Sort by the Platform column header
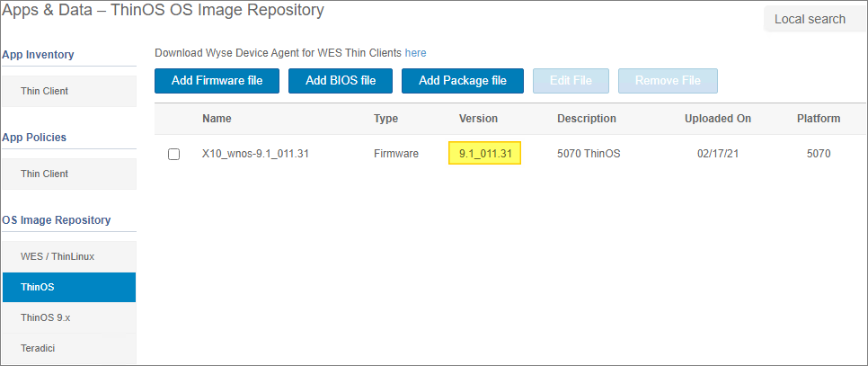The width and height of the screenshot is (868, 366). click(x=818, y=119)
